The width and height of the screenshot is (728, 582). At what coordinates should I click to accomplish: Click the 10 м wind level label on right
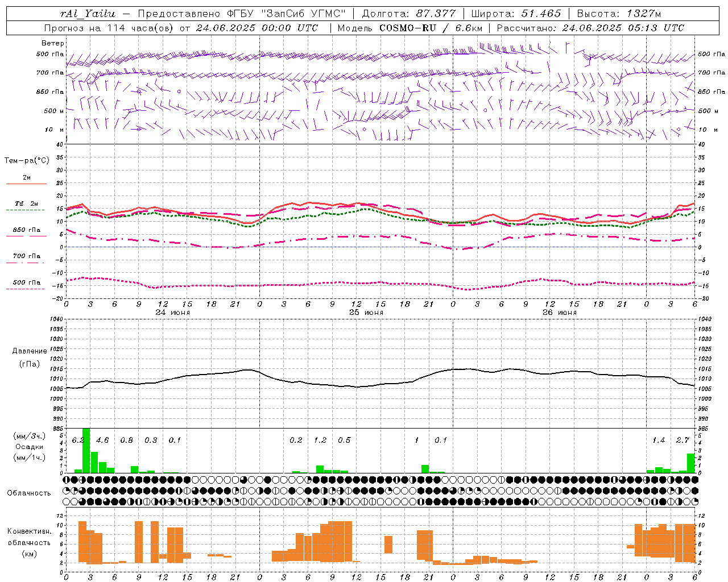click(709, 130)
